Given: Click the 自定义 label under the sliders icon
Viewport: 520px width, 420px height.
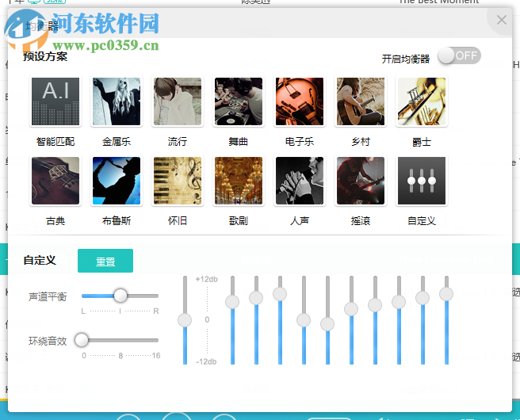Looking at the screenshot, I should (422, 221).
